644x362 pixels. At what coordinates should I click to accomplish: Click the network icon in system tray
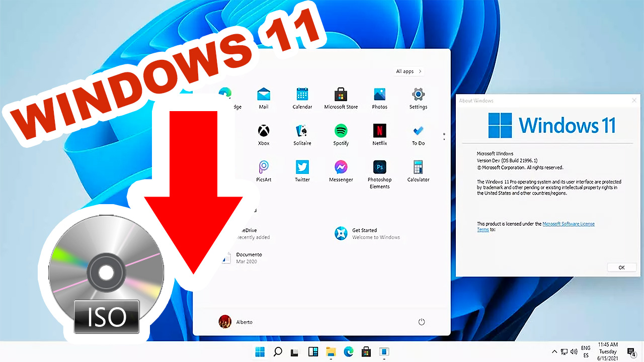click(x=565, y=352)
